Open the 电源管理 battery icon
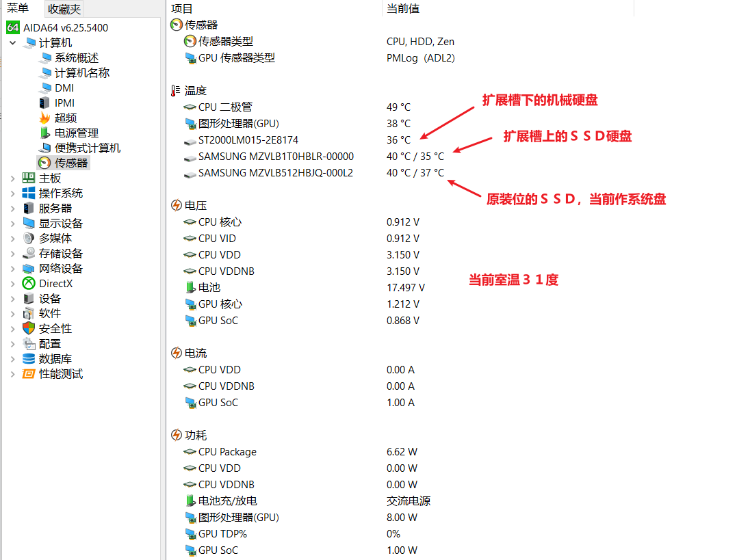The width and height of the screenshot is (750, 560). 45,133
